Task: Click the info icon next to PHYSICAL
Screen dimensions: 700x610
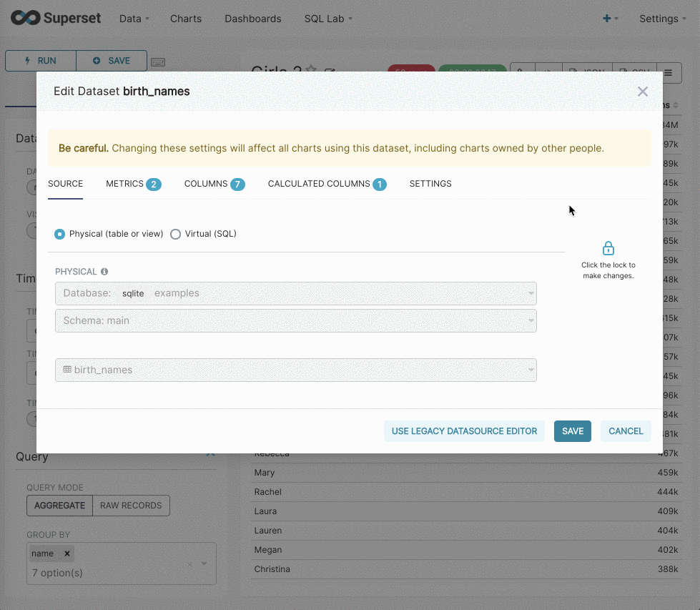Action: (104, 272)
